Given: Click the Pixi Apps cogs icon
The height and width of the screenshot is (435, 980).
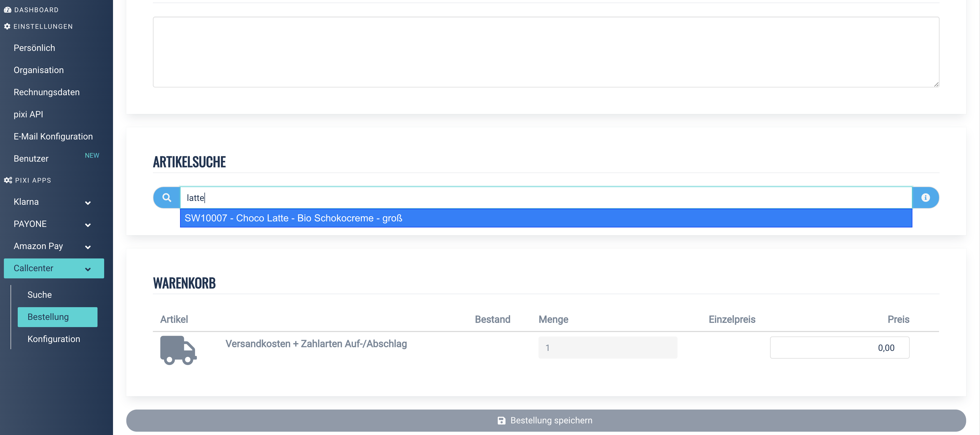Looking at the screenshot, I should (x=8, y=180).
